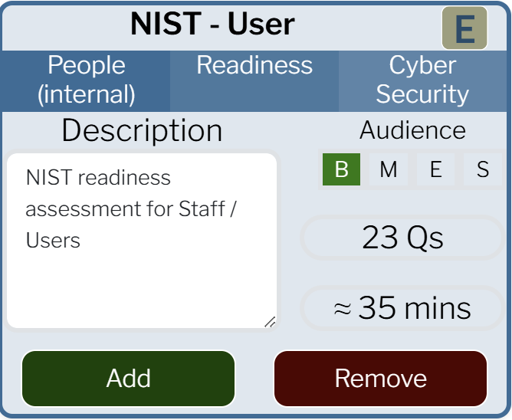Viewport: 512px width, 420px height.
Task: Click the ≈ 35 mins duration field
Action: tap(402, 308)
